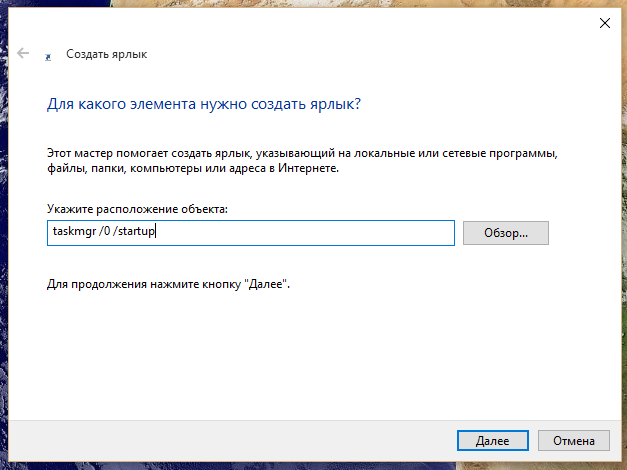Click the label Укажите расположение объекта:
This screenshot has height=470, width=627.
pos(137,209)
